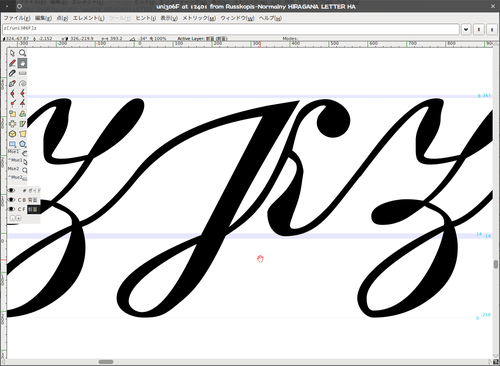Remove layer with the minus button
The image size is (500, 366).
pyautogui.click(x=13, y=218)
